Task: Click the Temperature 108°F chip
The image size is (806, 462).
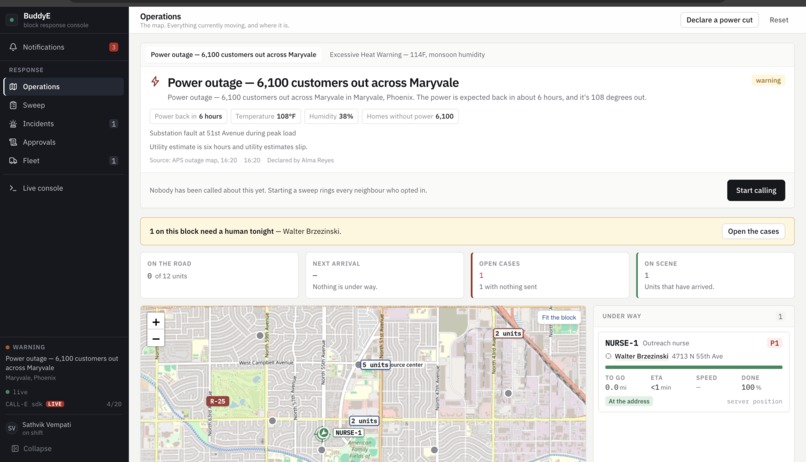Action: pos(265,116)
